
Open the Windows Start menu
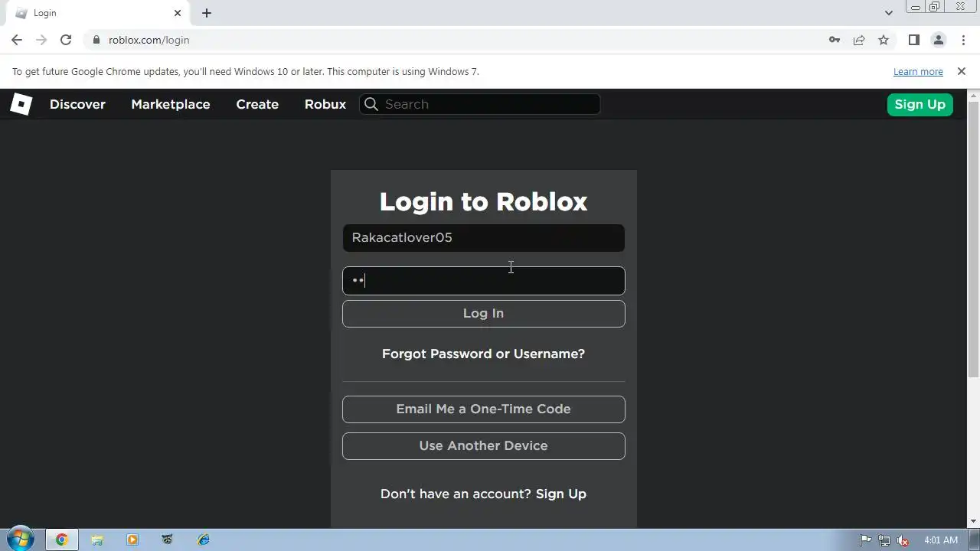21,540
